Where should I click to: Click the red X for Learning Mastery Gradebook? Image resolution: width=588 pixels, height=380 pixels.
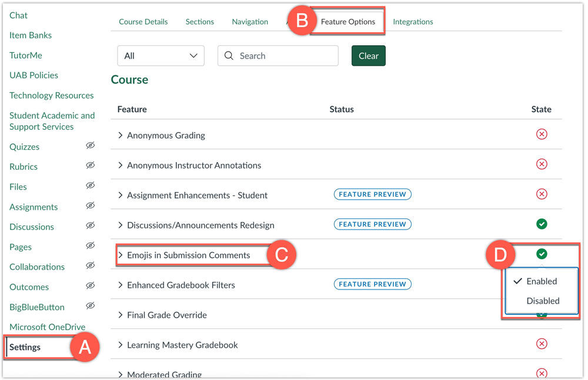click(542, 344)
